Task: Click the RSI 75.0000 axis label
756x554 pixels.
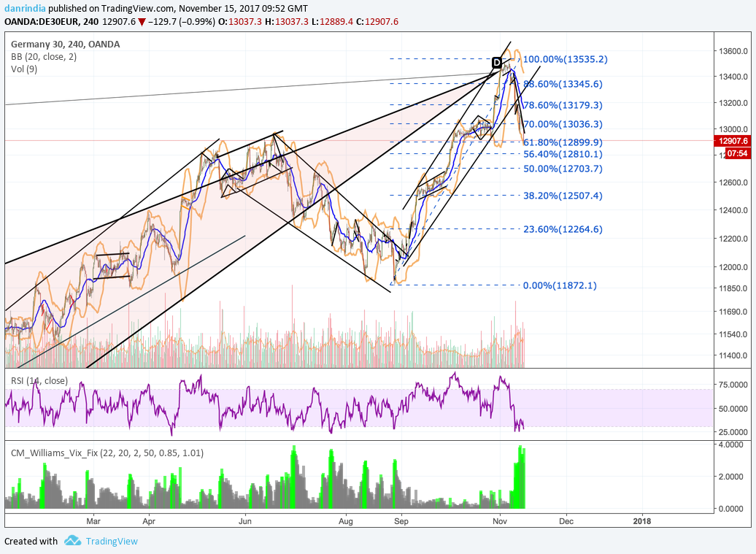Action: coord(733,384)
